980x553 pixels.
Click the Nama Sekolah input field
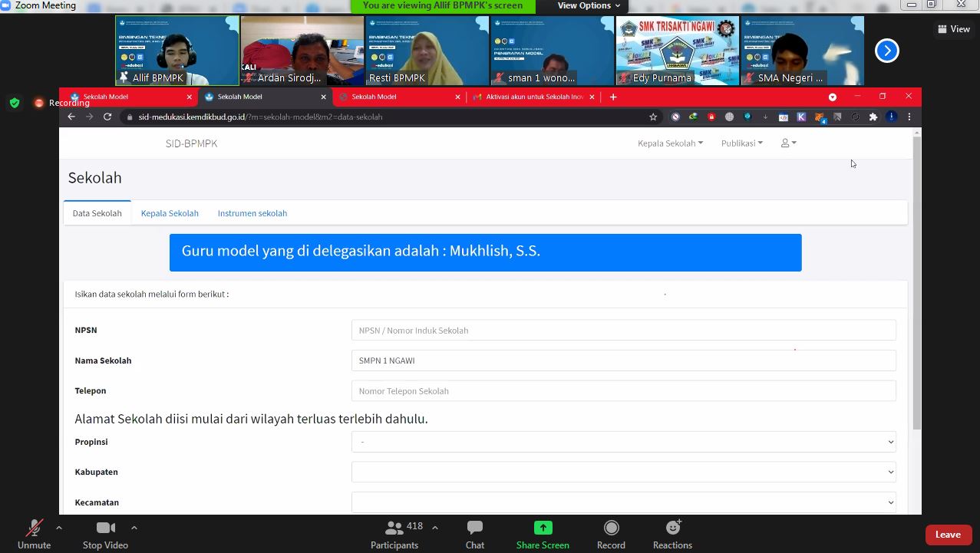[623, 360]
